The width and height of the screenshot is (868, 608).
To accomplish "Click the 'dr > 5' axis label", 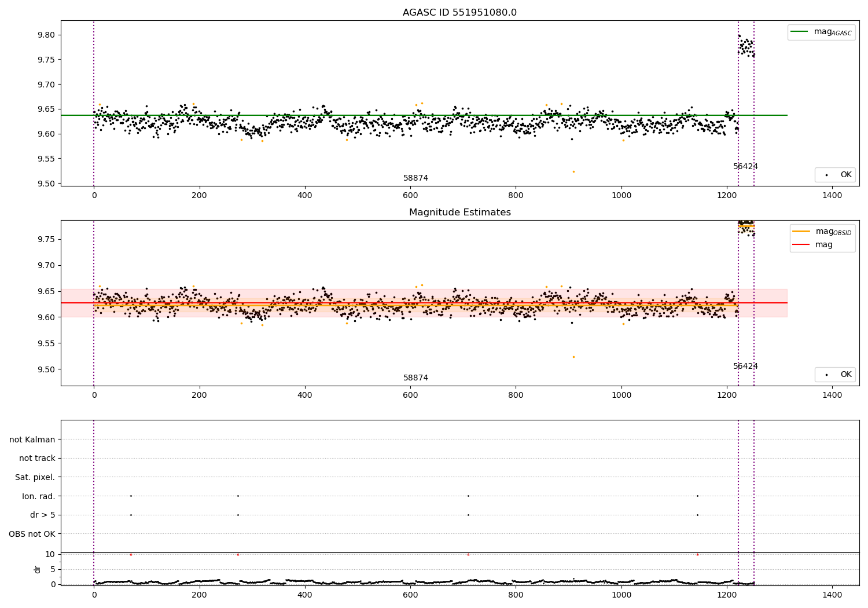I will click(43, 515).
